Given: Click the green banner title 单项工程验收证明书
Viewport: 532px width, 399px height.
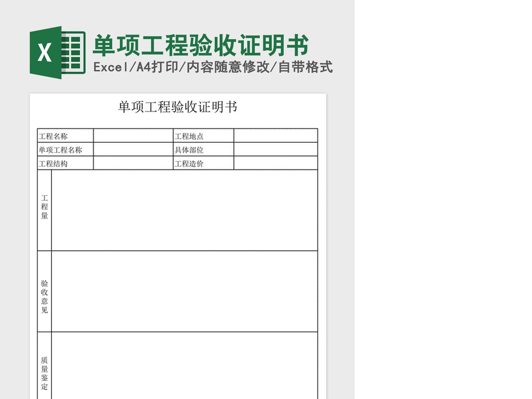Looking at the screenshot, I should pyautogui.click(x=200, y=45).
